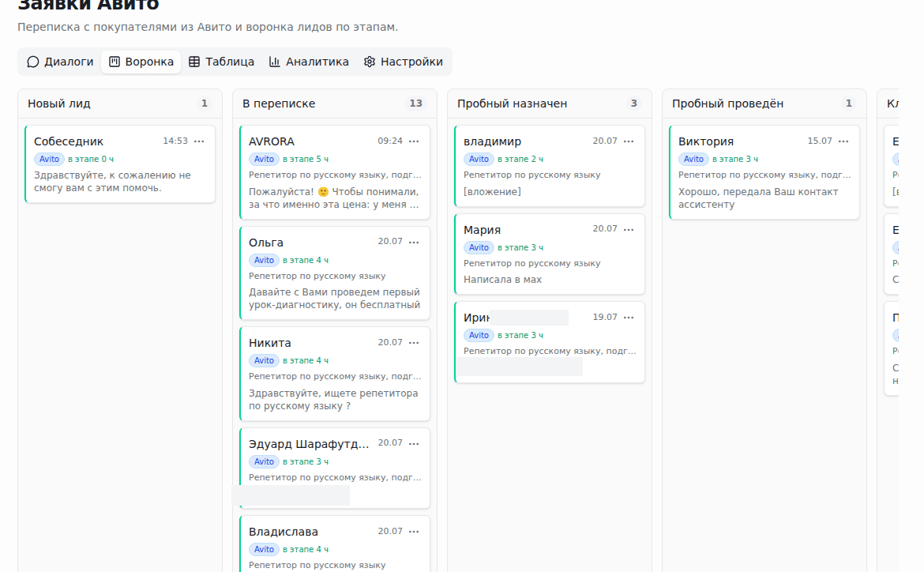Click the Avito badge on Владислава card

[x=264, y=549]
